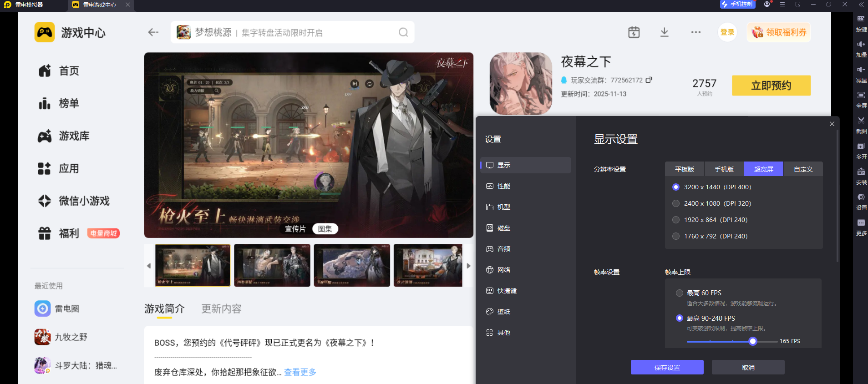
Task: Switch banner to 宣传片 trailer
Action: click(295, 229)
